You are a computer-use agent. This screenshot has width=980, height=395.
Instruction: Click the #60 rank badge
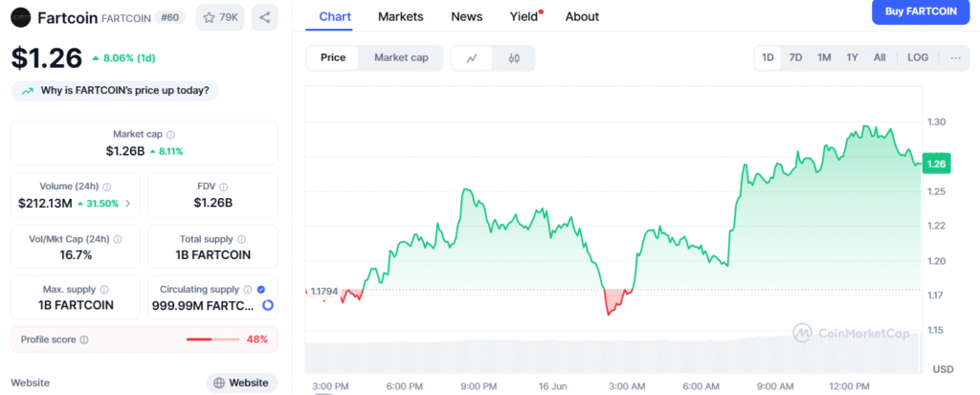point(170,17)
